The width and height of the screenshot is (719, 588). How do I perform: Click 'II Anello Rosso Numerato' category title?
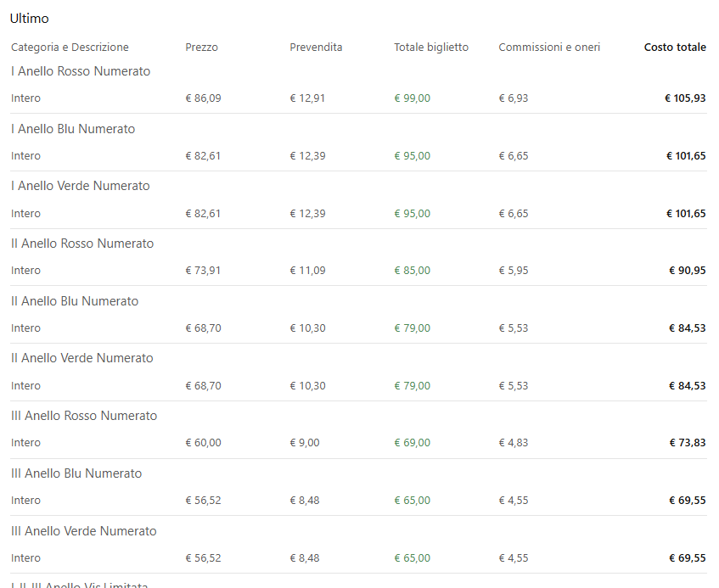tap(82, 244)
